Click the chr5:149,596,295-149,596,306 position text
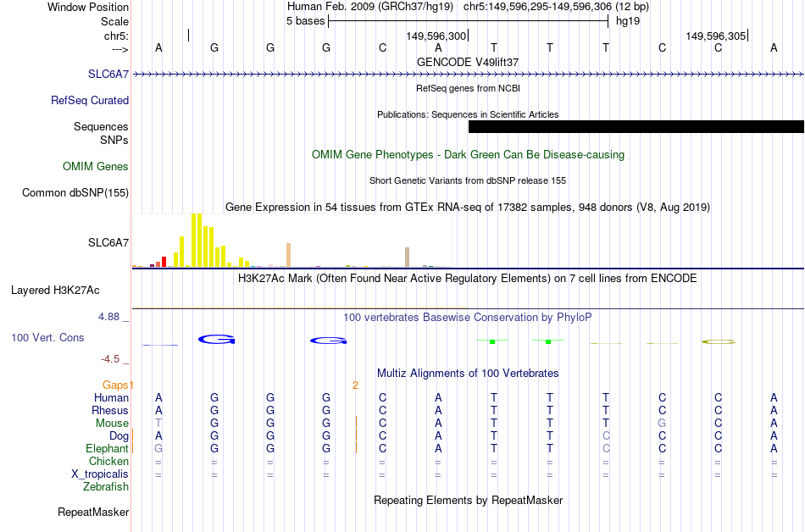 556,7
